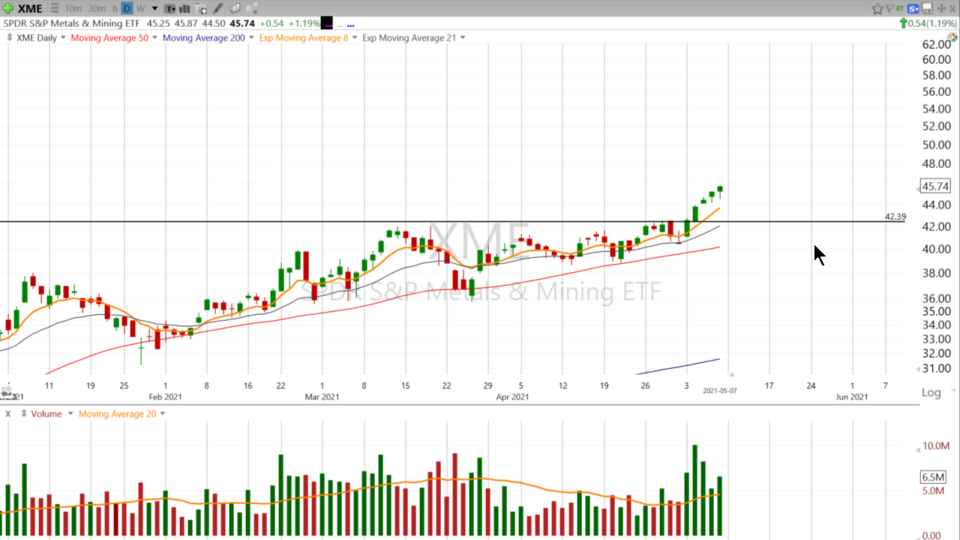Click Moving Average 20 volume label

tap(117, 414)
